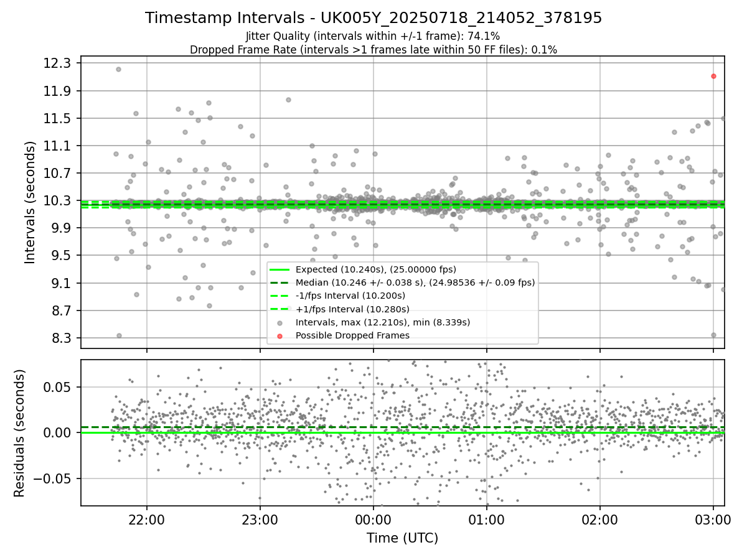Click the '10.7' y-axis tick label
747x560 pixels.
pos(59,173)
